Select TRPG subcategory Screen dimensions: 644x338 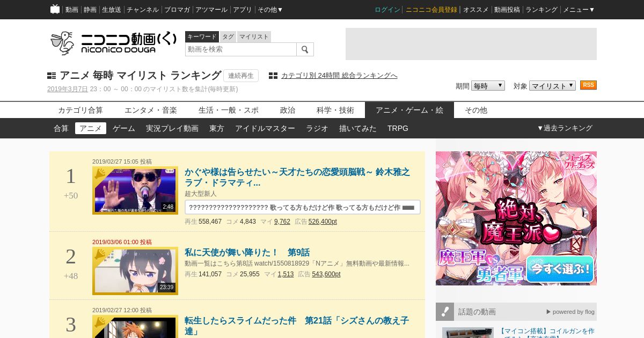pos(398,128)
